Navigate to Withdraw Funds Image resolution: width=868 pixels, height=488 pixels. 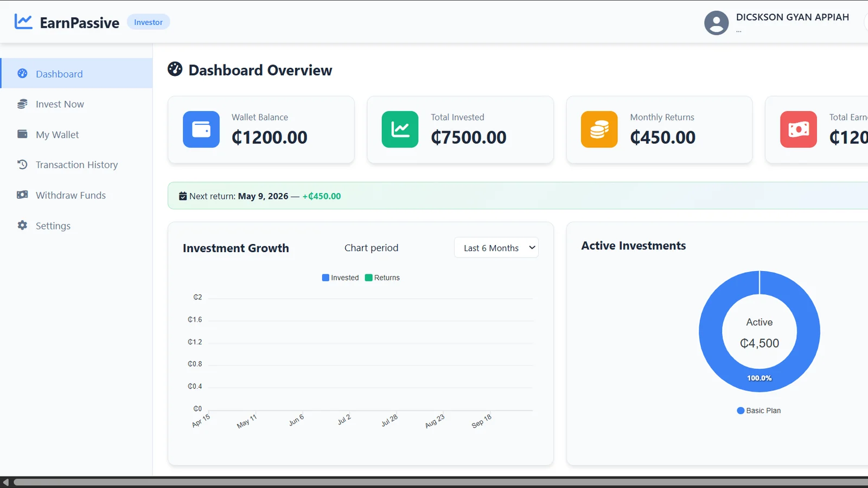76,195
